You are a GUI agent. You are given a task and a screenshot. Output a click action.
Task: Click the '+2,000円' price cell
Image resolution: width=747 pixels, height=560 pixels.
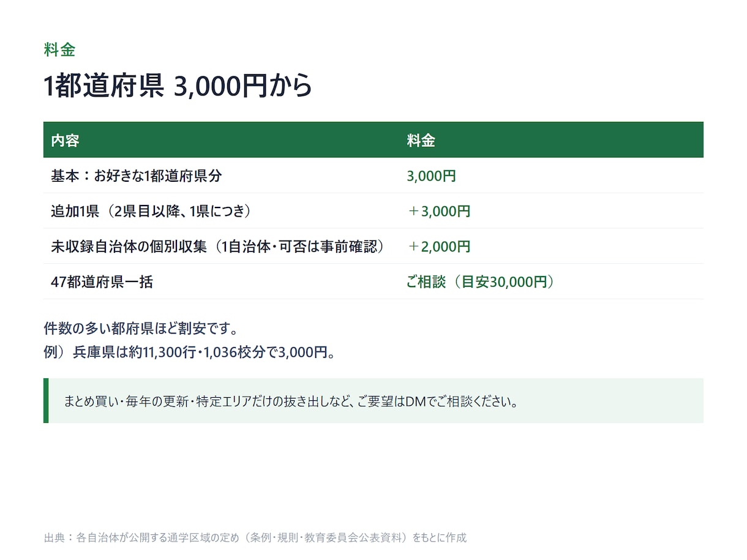pos(438,247)
